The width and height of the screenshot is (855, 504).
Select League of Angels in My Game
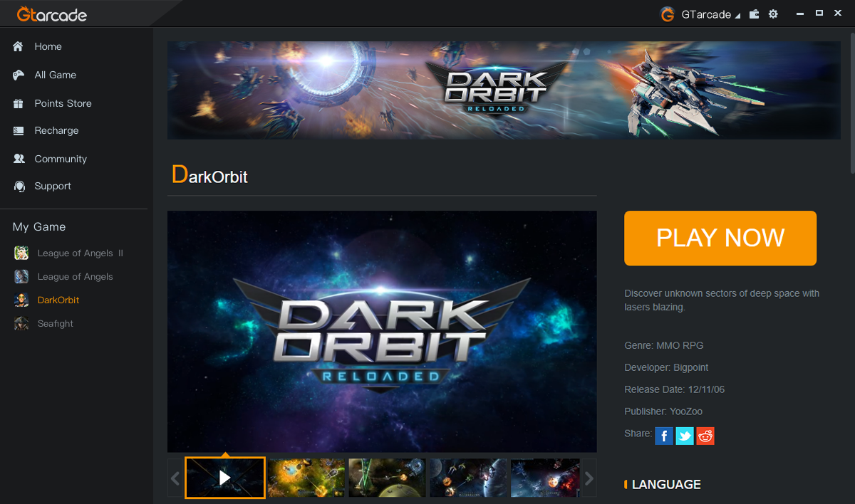pos(75,277)
